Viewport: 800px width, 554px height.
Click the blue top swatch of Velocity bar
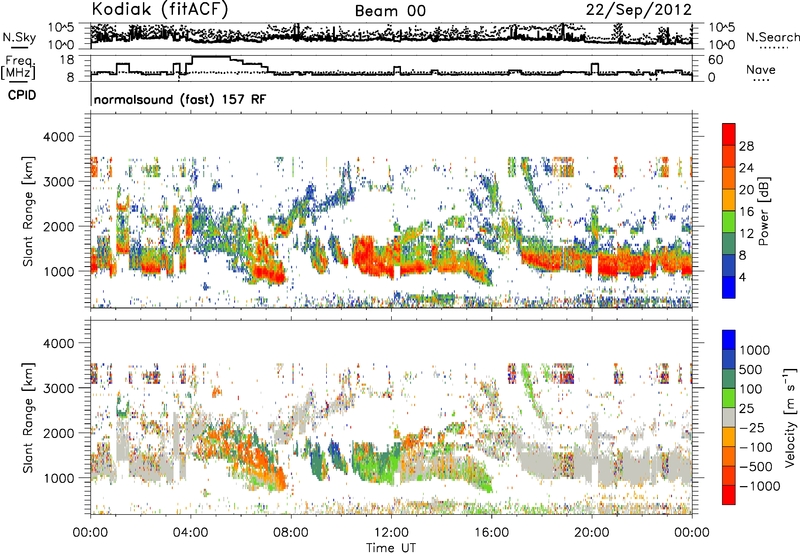[729, 339]
